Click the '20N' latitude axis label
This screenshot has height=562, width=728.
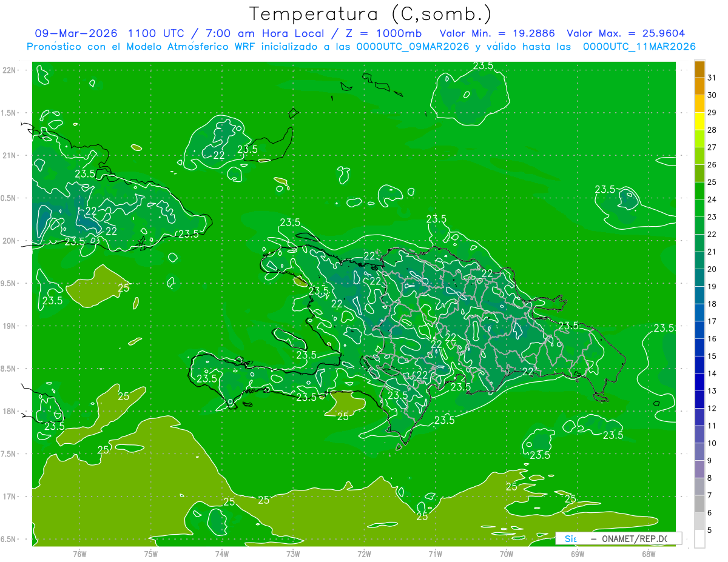click(9, 241)
